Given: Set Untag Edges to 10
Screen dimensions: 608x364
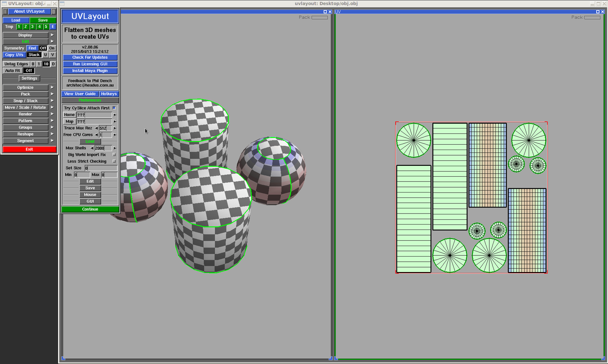Looking at the screenshot, I should [46, 64].
